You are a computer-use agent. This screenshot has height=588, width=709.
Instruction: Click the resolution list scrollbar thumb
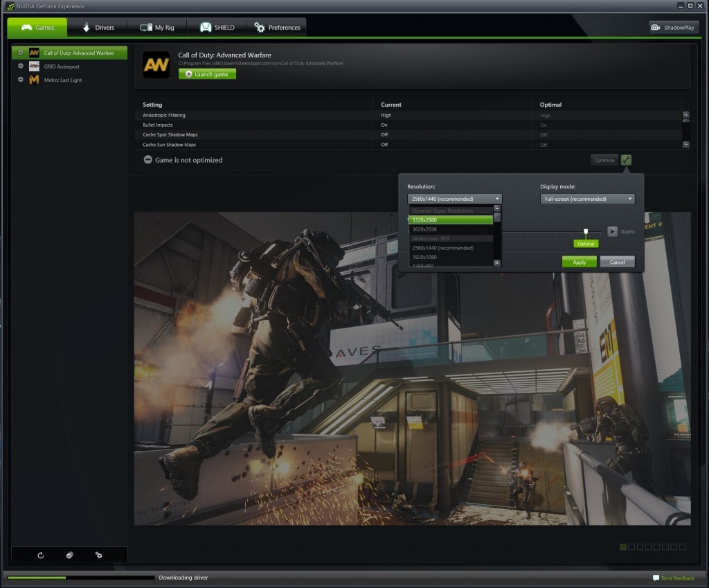(x=497, y=217)
